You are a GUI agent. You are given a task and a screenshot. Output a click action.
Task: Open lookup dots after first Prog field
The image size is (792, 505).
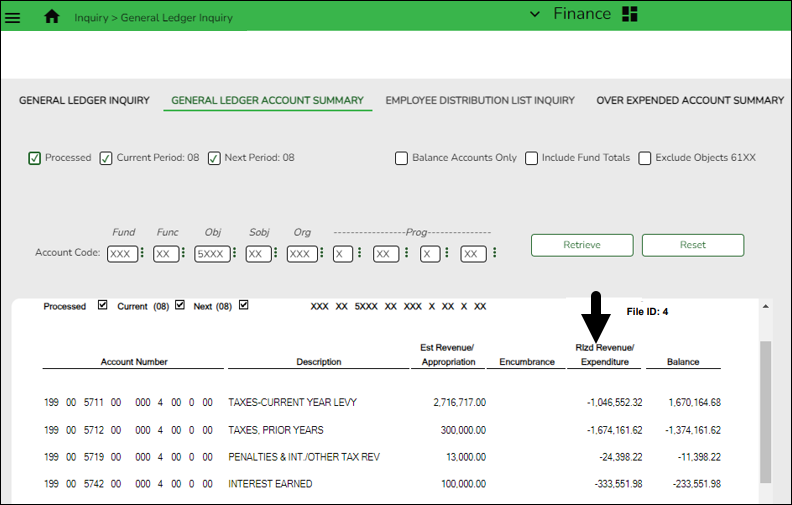click(360, 252)
